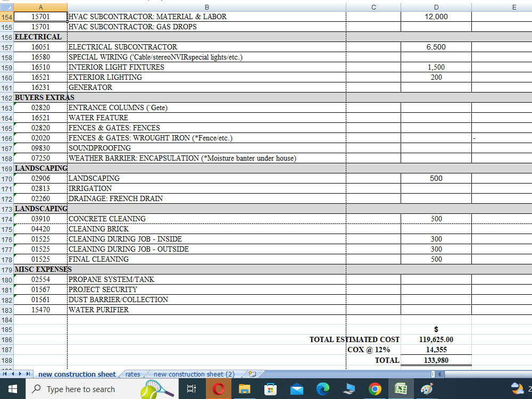Screen dimensions: 532x399
Task: Select row header 162
Action: (6, 98)
